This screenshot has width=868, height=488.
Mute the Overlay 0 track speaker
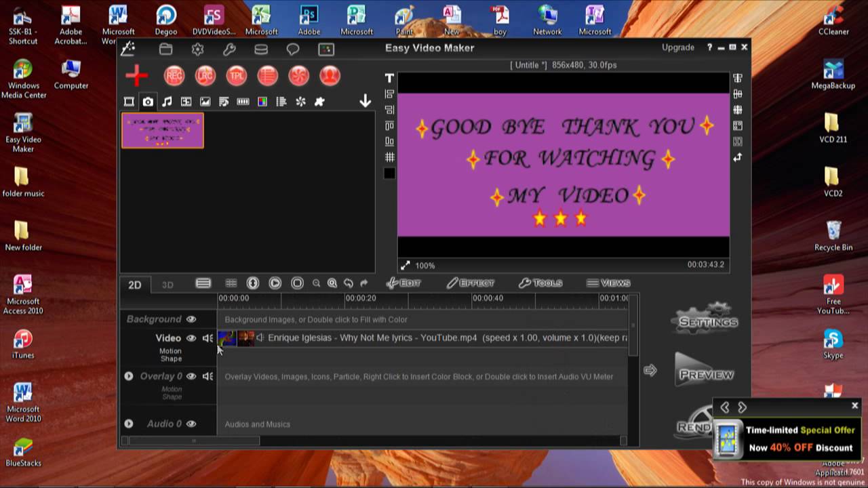tap(208, 376)
